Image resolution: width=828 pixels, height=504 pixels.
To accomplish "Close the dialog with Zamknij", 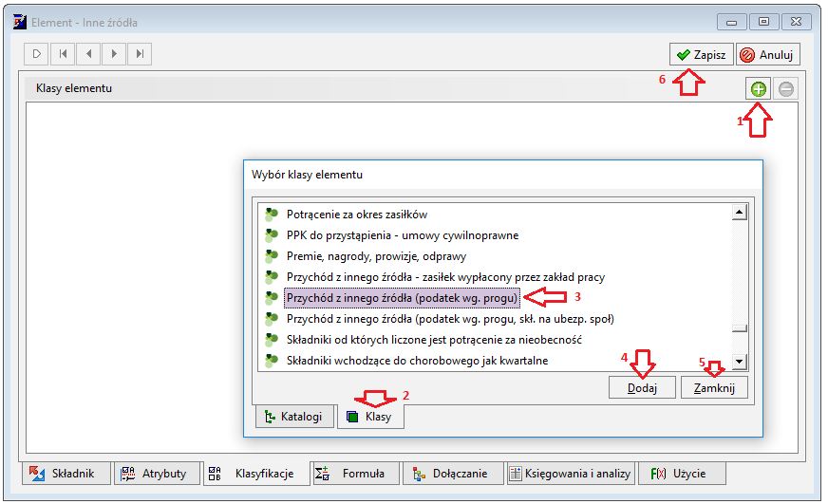I will tap(714, 388).
